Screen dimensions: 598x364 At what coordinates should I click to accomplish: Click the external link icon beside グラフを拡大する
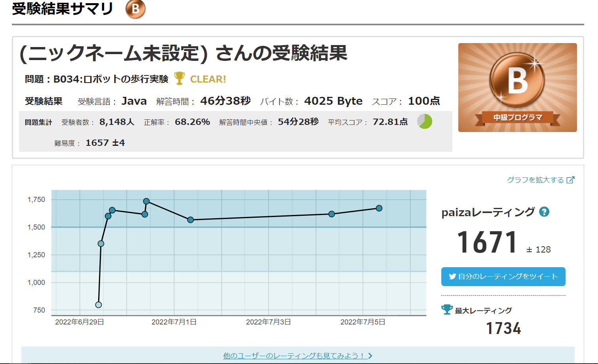click(x=570, y=180)
